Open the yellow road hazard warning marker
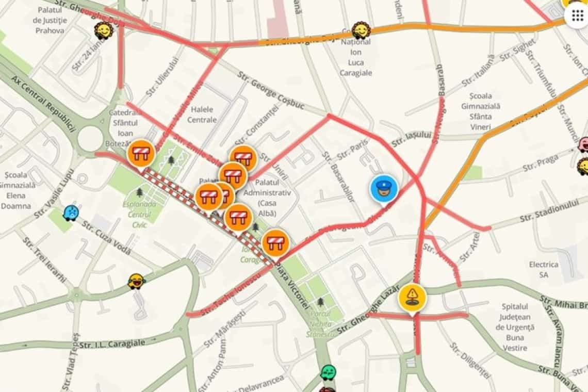 [x=413, y=299]
